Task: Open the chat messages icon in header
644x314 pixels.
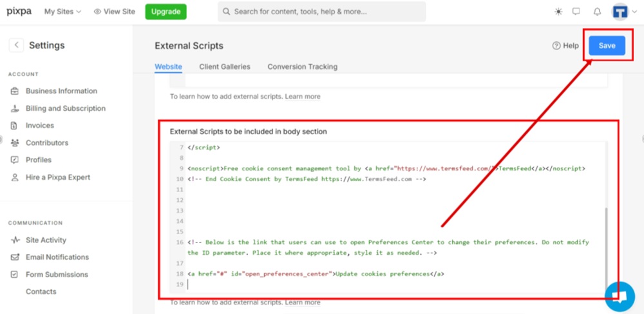Action: [x=576, y=12]
